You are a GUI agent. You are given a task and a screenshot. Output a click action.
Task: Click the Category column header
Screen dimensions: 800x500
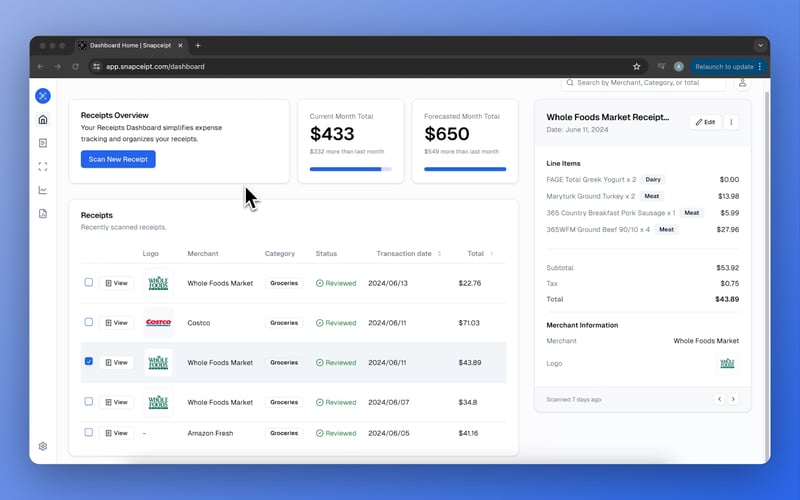[x=280, y=254]
